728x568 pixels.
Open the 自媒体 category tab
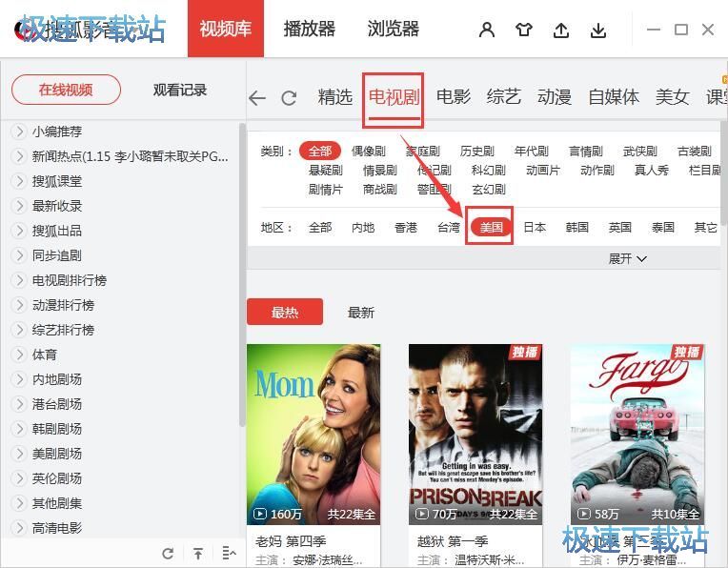click(614, 97)
